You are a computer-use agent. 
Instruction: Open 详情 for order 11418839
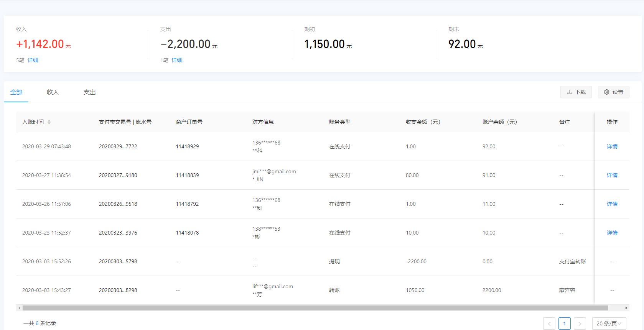tap(612, 175)
